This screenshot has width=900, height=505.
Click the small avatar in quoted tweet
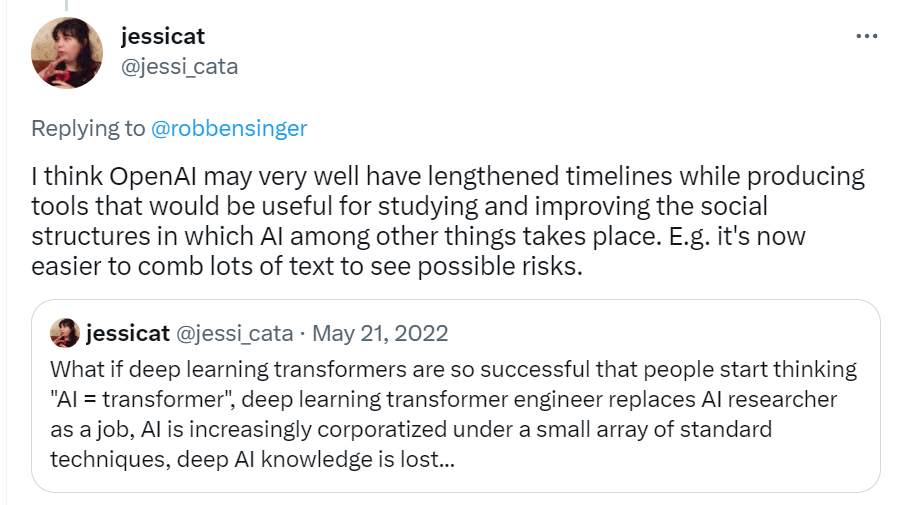tap(65, 333)
